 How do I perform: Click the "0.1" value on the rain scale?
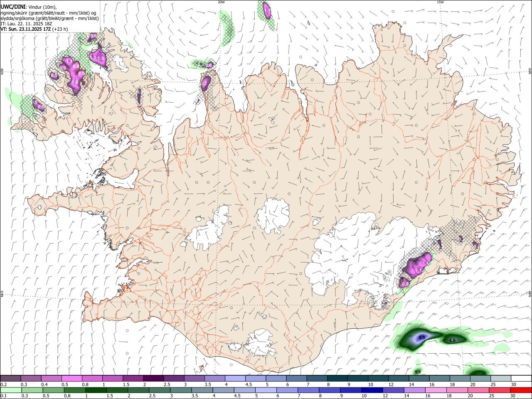pos(4,396)
